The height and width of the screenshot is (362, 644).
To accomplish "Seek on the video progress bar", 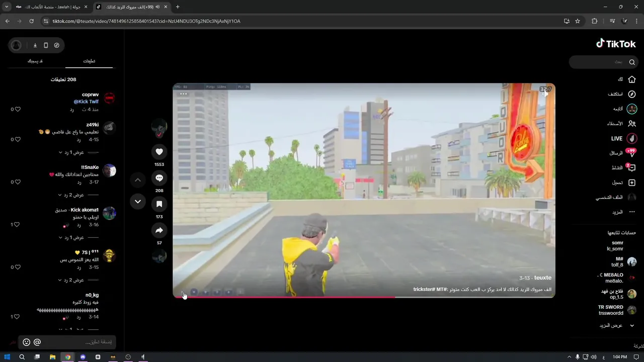I will (364, 297).
